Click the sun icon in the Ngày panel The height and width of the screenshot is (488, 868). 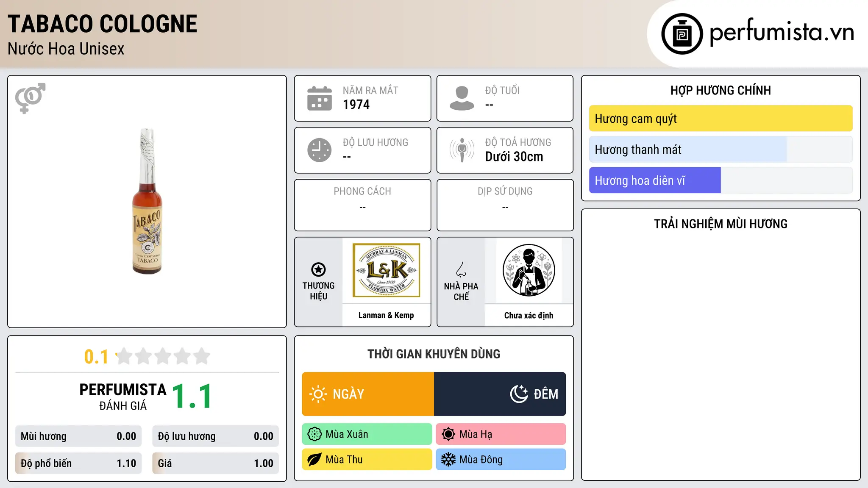pyautogui.click(x=318, y=394)
